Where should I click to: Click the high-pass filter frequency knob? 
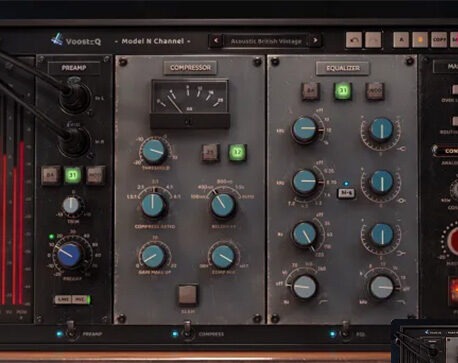[x=304, y=287]
